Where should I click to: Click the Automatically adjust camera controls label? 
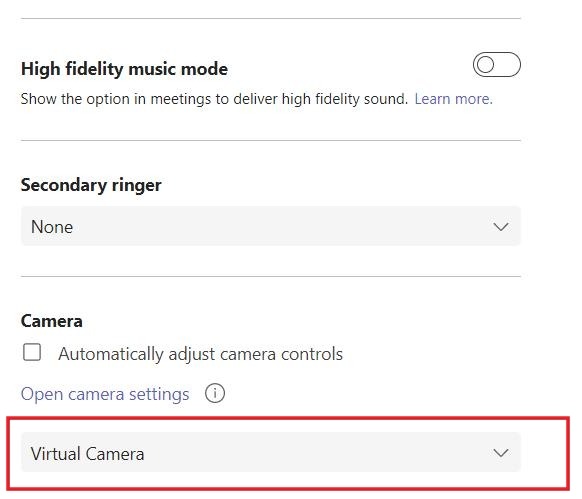point(200,354)
